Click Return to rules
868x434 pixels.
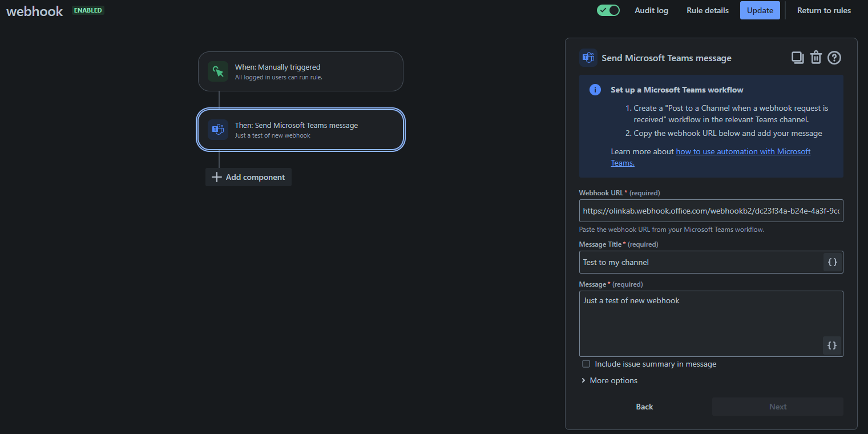coord(824,10)
